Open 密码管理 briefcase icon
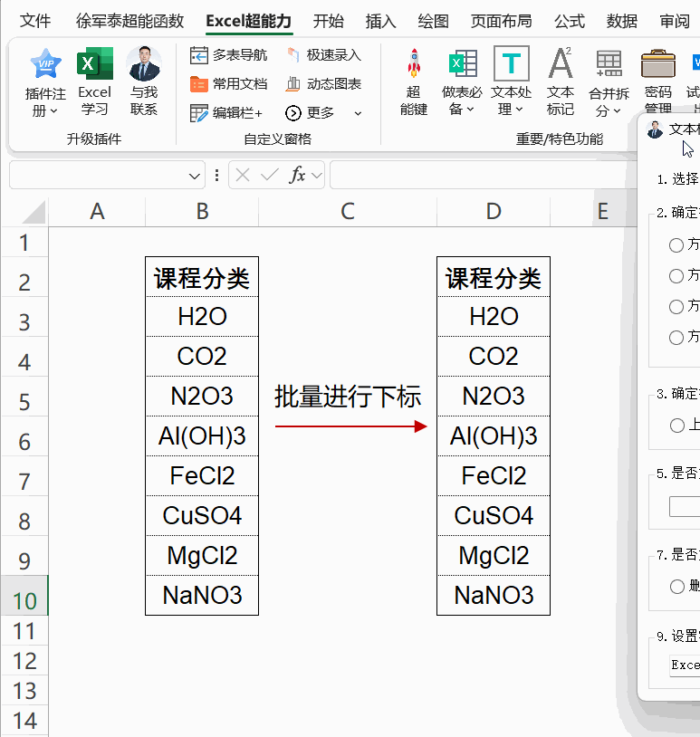This screenshot has height=737, width=700. (658, 63)
